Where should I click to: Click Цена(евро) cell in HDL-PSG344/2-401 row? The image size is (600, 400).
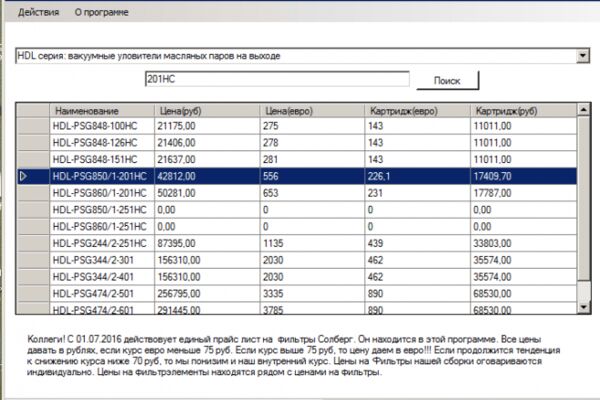pyautogui.click(x=312, y=277)
